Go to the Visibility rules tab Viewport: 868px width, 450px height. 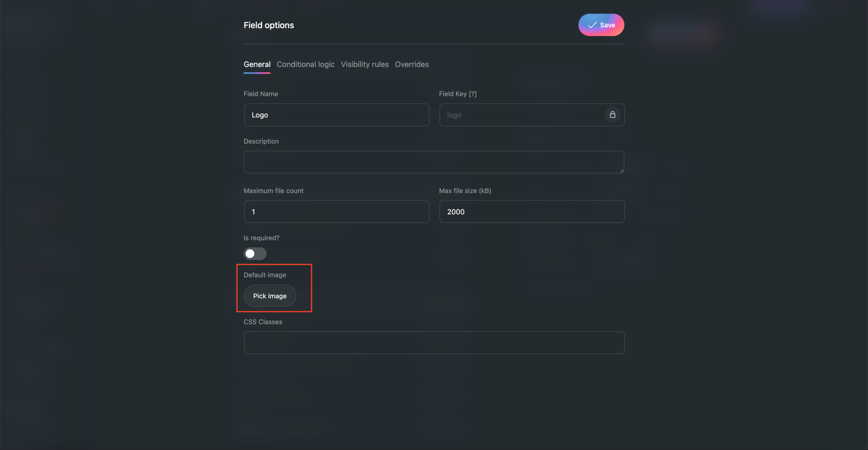click(x=364, y=64)
